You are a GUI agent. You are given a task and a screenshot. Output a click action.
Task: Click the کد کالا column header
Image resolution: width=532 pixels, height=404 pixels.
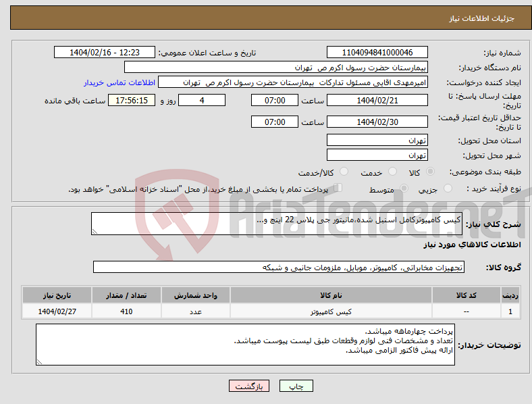tap(467, 295)
